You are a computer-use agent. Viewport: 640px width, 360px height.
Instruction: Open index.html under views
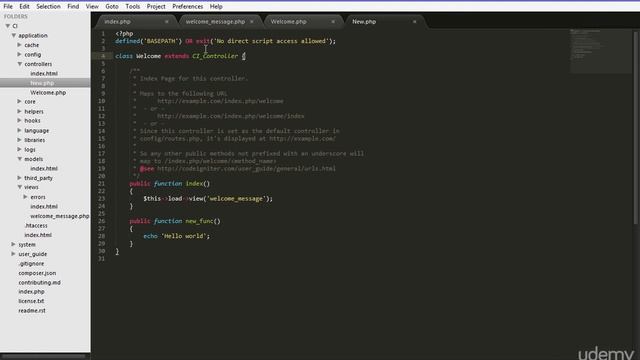coord(44,207)
